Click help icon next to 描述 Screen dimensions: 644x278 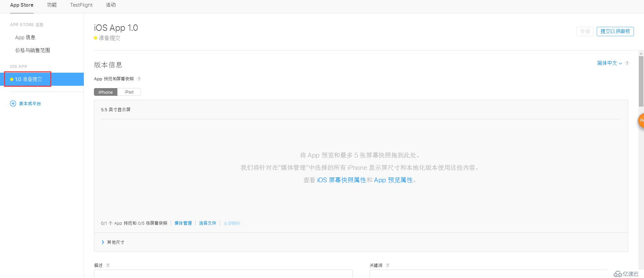coord(108,266)
